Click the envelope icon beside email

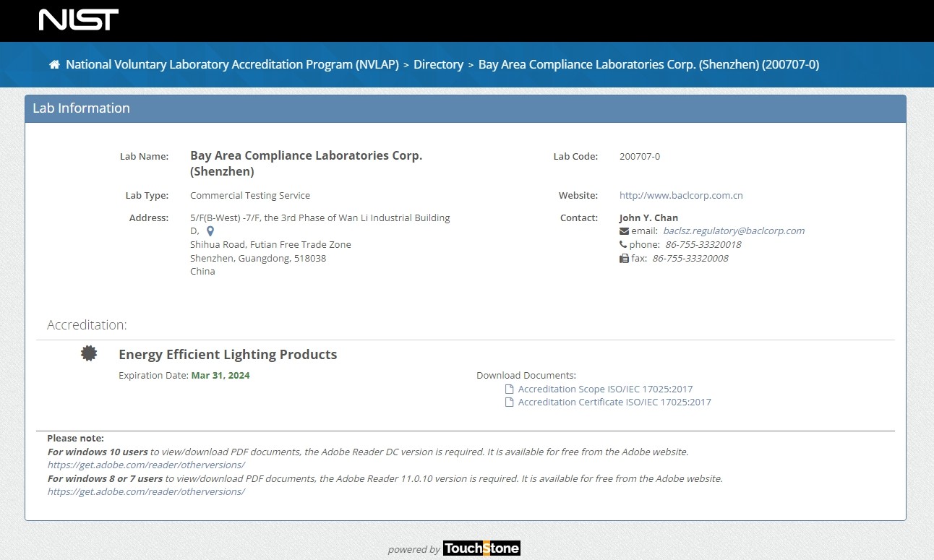[x=625, y=231]
